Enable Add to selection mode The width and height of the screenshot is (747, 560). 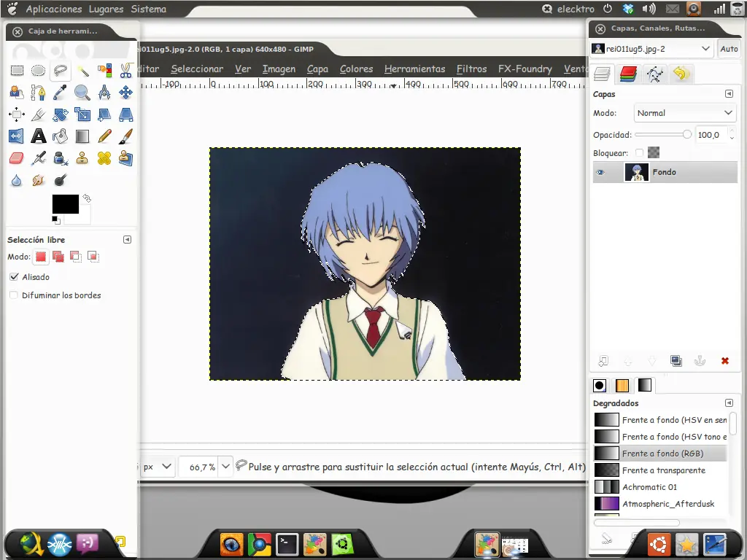(x=58, y=257)
